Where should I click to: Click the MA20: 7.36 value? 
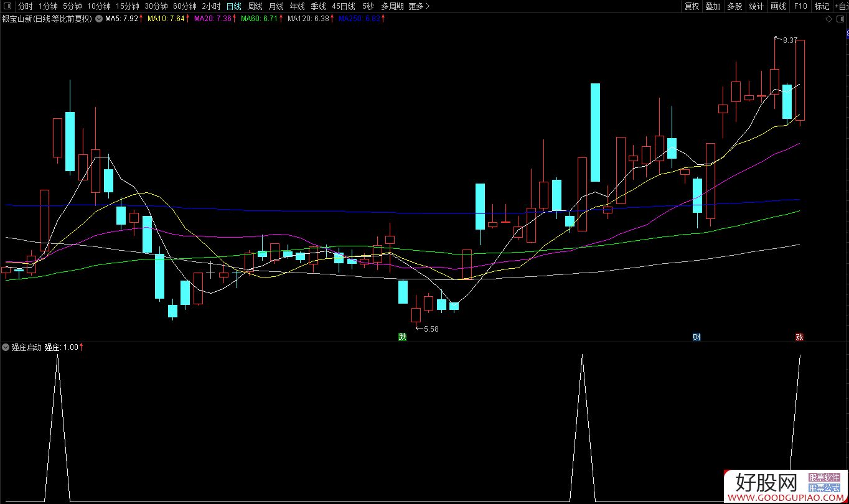[213, 19]
